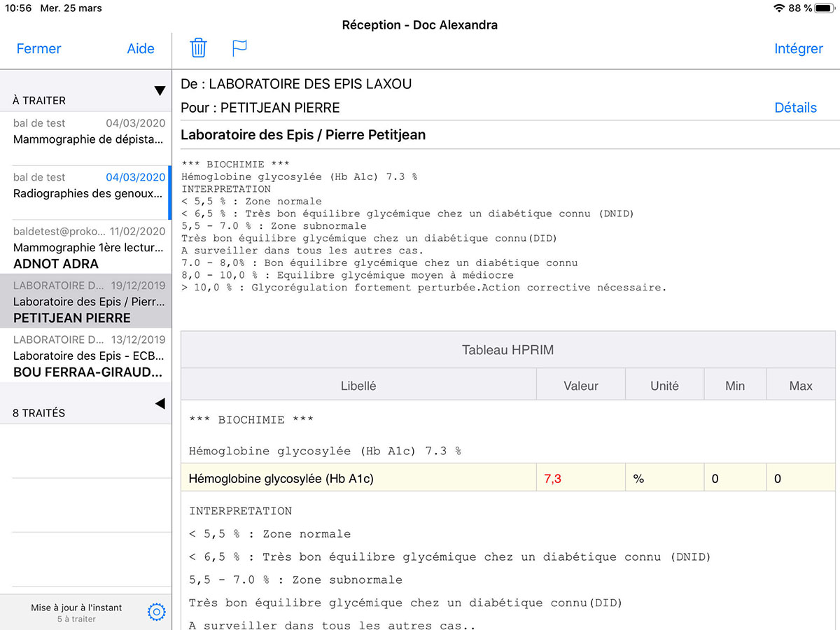This screenshot has height=630, width=840.
Task: Tap the Wi-Fi icon in status bar
Action: tap(779, 8)
